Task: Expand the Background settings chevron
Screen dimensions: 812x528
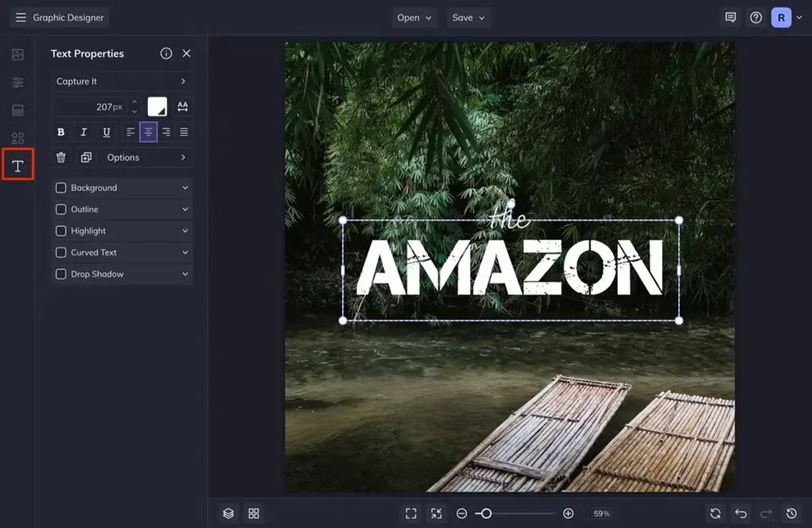Action: pos(185,188)
